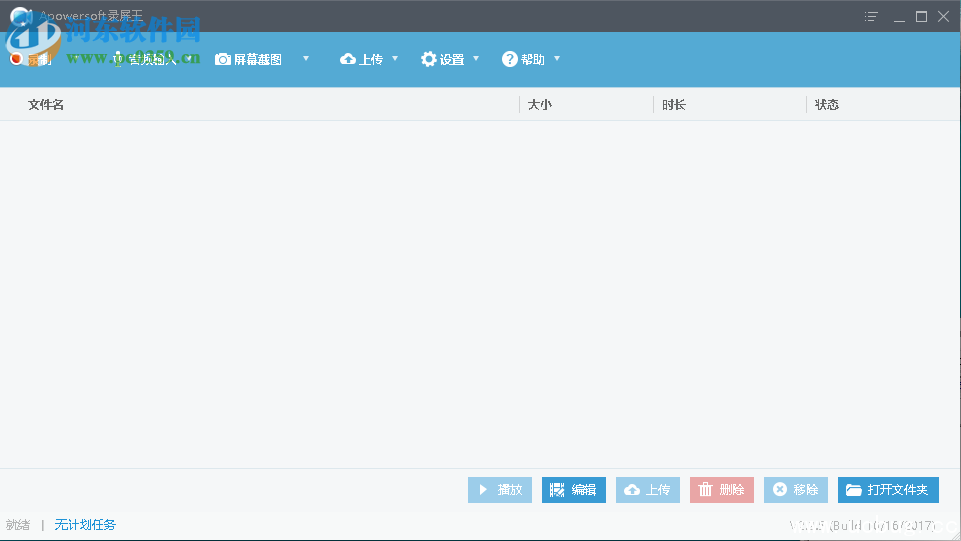
Task: Click the camera screenshot icon
Action: pos(222,59)
